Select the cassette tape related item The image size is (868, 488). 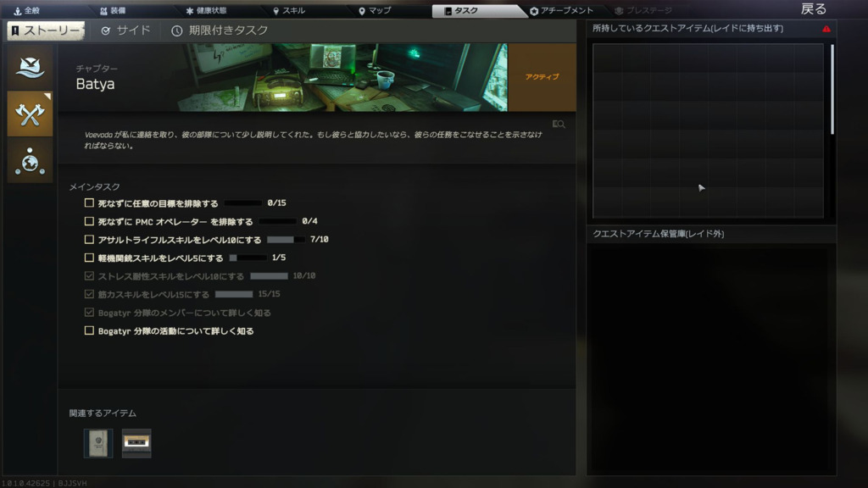coord(136,443)
